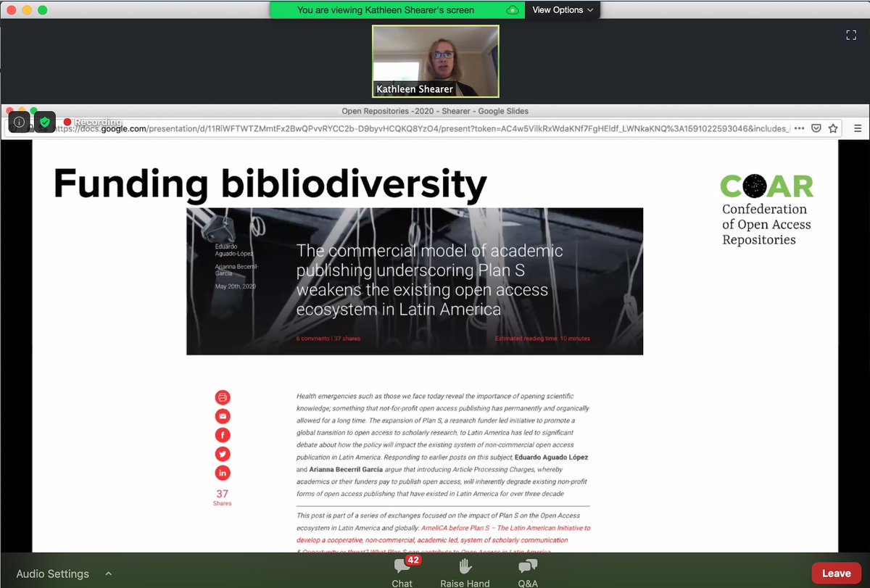
Task: Click the red Recording indicator dot
Action: pyautogui.click(x=67, y=123)
